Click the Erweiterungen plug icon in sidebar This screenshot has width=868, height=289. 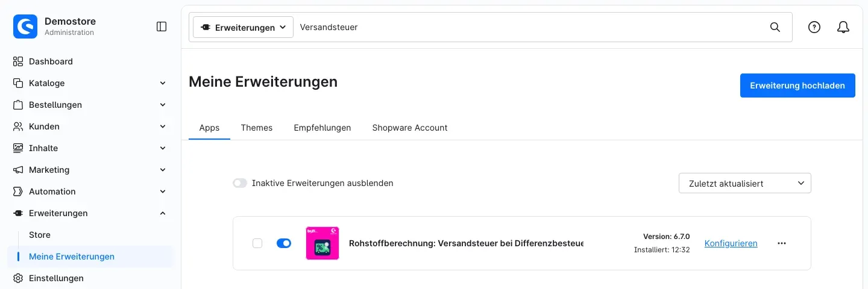coord(18,213)
